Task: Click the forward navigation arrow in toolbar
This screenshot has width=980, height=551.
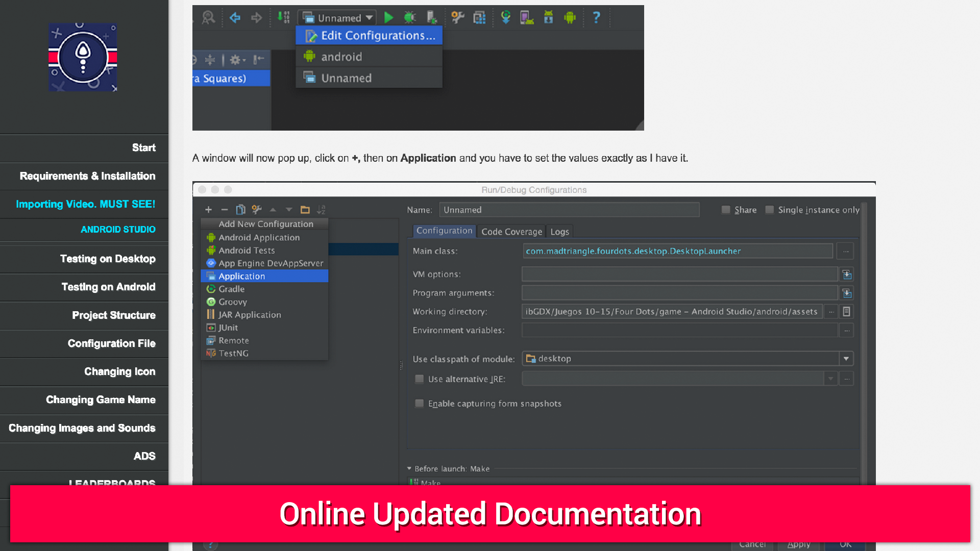Action: tap(256, 18)
